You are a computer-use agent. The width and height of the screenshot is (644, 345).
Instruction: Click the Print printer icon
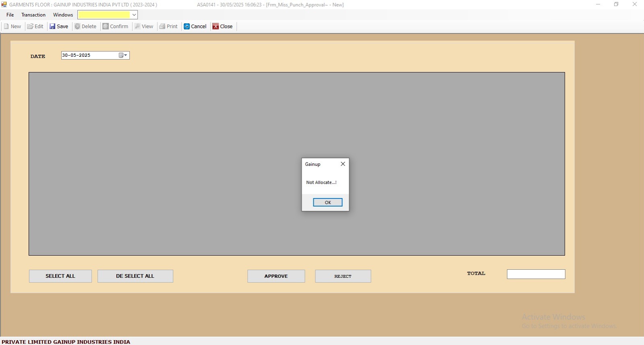click(162, 27)
